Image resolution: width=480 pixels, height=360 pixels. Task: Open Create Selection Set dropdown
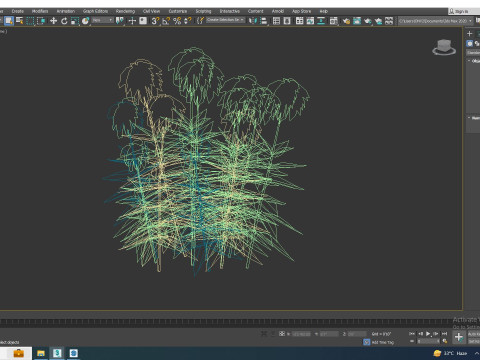click(x=226, y=20)
